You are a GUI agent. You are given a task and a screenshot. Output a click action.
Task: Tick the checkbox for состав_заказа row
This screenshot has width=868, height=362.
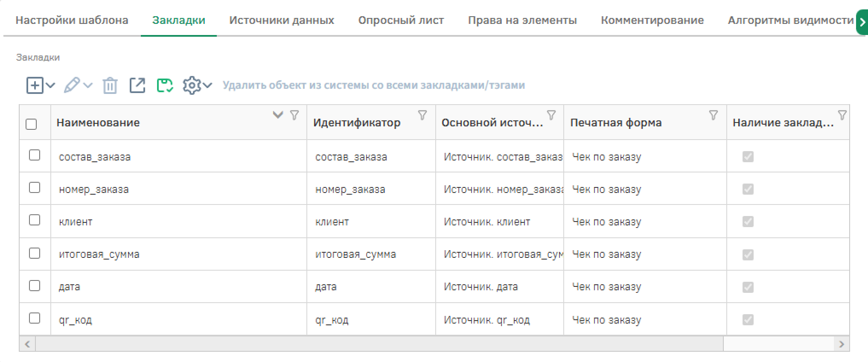point(35,155)
